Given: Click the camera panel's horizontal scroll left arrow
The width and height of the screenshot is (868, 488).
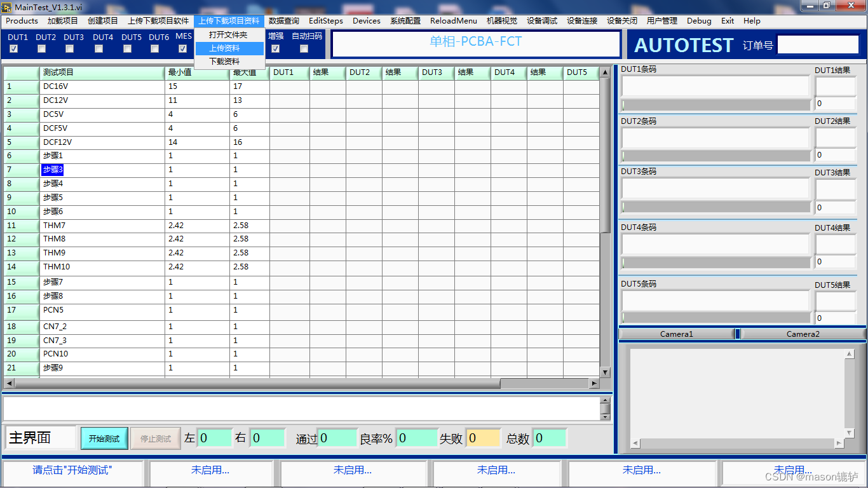Looking at the screenshot, I should (635, 443).
